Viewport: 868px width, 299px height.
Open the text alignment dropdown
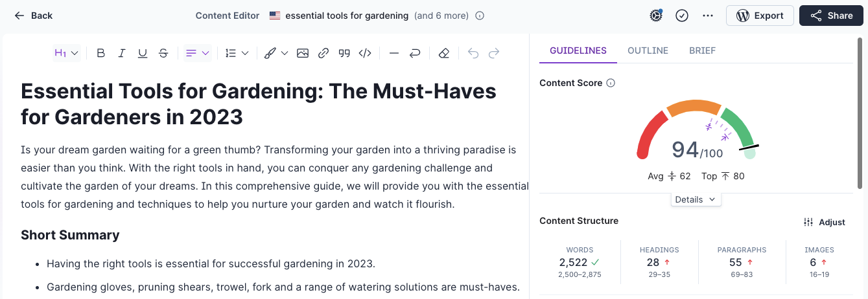pyautogui.click(x=198, y=53)
